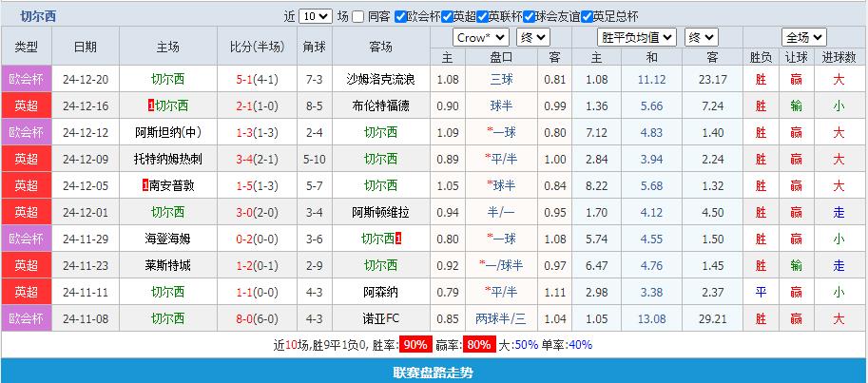Click home team 莱斯特城

167,266
